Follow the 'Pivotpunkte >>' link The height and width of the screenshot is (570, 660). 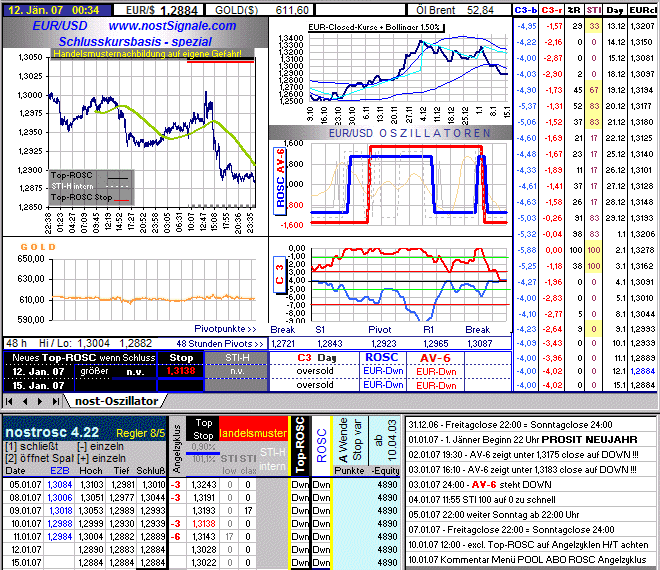225,329
